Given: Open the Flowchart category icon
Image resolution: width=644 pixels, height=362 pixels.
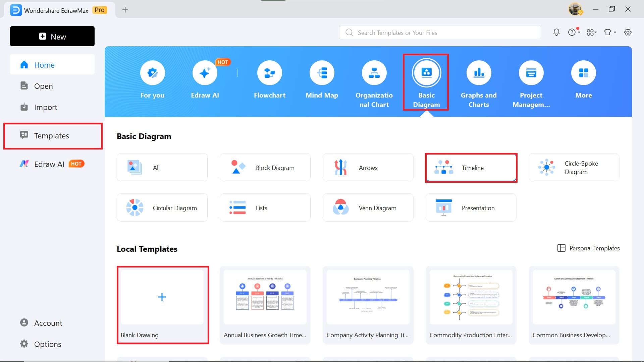Looking at the screenshot, I should tap(269, 73).
